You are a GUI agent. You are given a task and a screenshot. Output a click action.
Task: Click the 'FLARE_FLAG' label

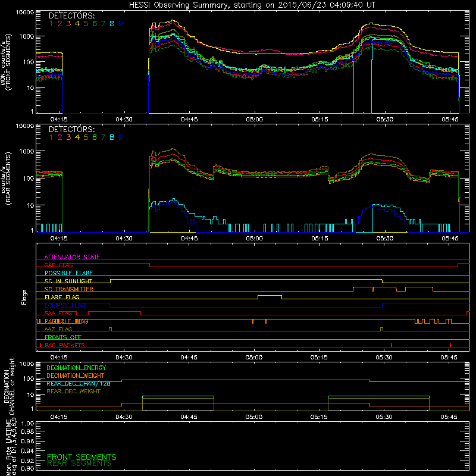62,297
